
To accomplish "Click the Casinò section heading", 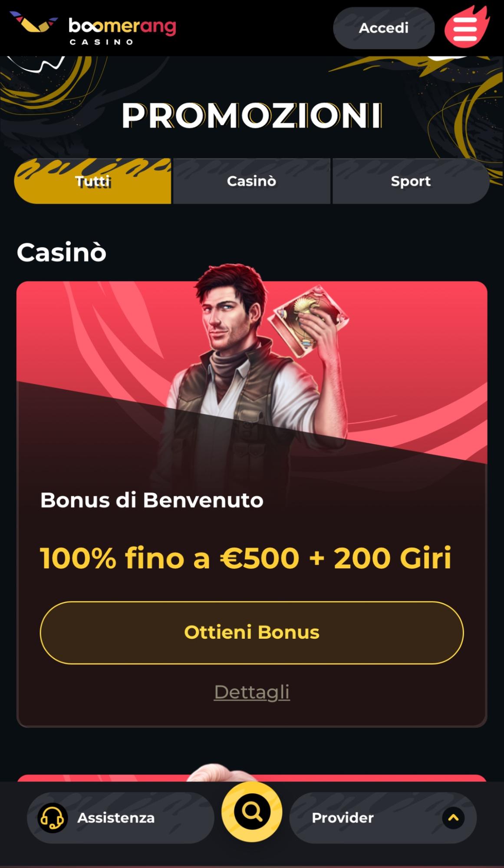I will [62, 252].
